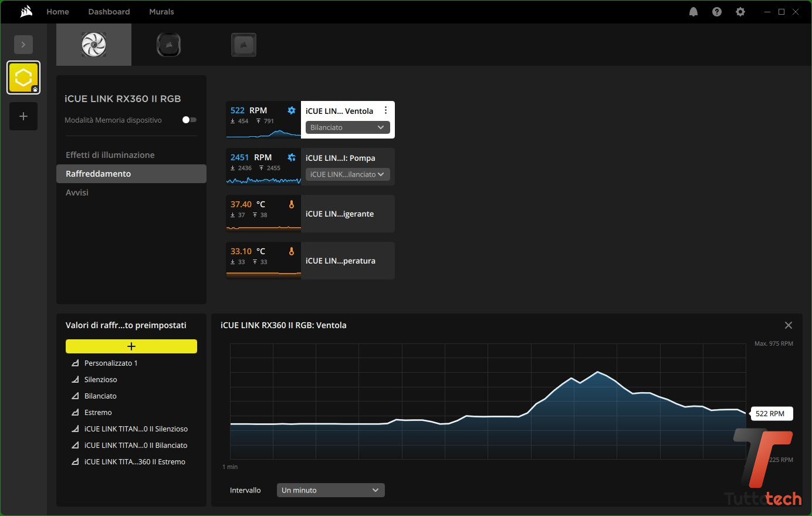The image size is (812, 516).
Task: Click the 522 RPM fan sensor tile
Action: pyautogui.click(x=263, y=120)
